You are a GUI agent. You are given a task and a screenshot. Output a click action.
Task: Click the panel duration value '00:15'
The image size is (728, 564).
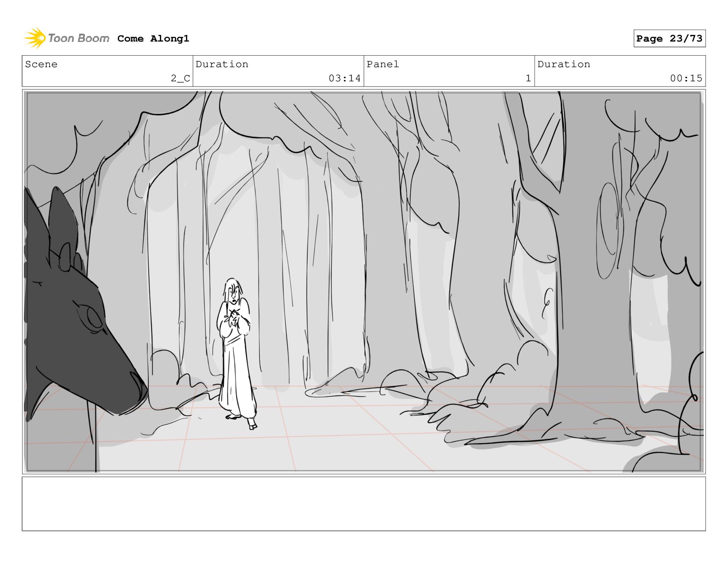point(686,78)
